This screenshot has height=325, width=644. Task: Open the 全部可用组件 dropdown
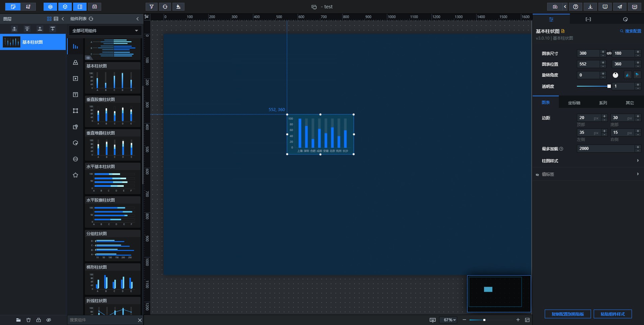105,31
